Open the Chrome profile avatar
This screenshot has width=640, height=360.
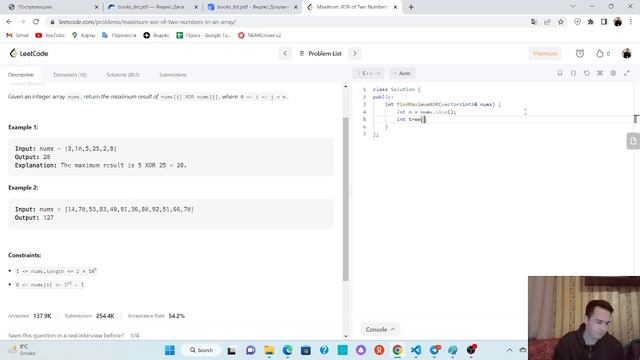(618, 22)
